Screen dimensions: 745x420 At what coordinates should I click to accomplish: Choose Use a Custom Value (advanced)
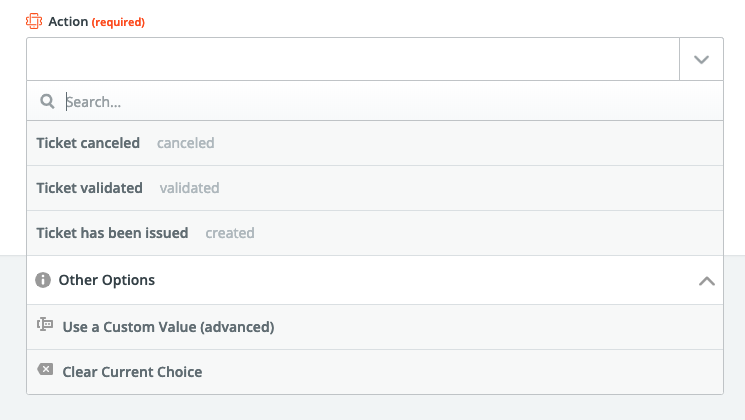(x=375, y=327)
